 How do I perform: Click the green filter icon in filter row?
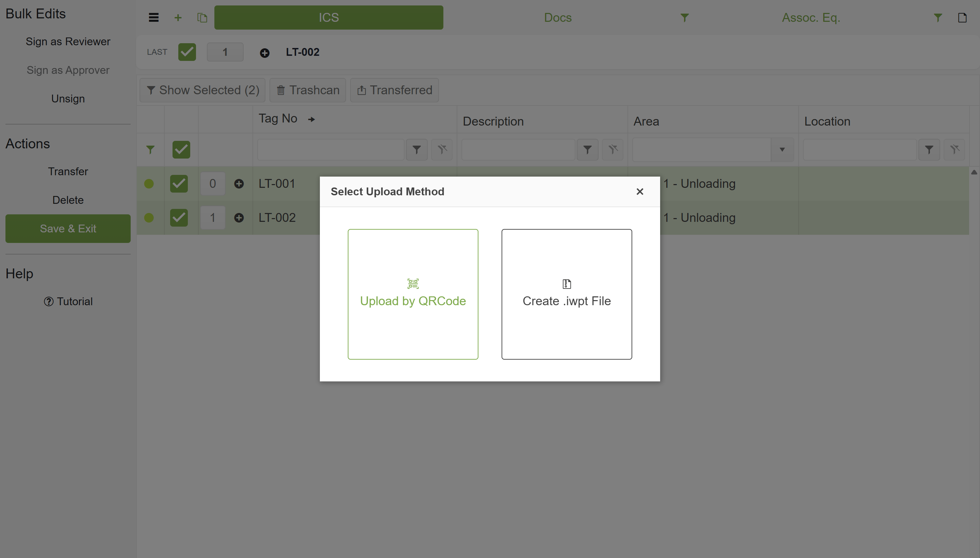pyautogui.click(x=150, y=149)
